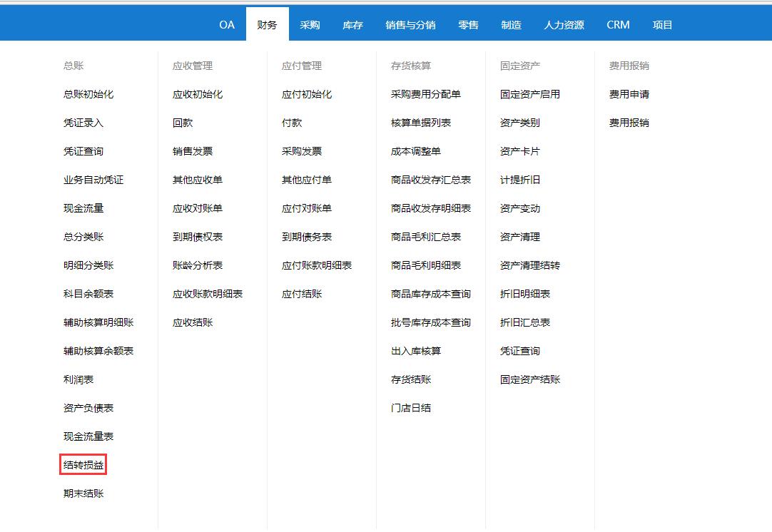Open 现金流量表
The image size is (772, 532).
(88, 436)
